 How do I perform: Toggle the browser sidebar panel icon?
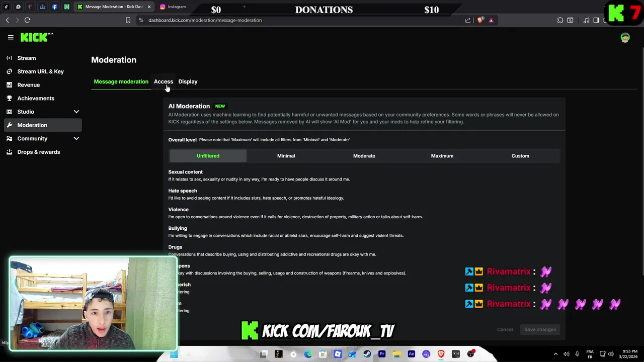click(596, 20)
